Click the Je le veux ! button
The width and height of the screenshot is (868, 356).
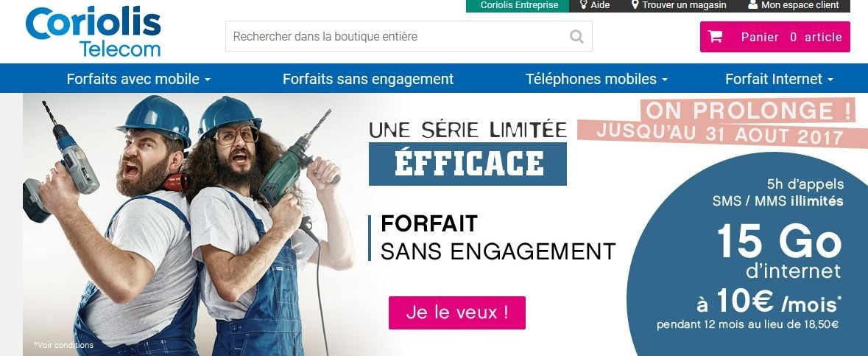coord(456,313)
